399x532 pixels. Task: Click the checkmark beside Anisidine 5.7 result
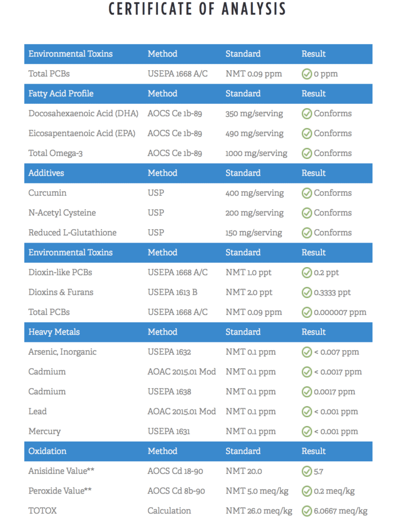pyautogui.click(x=307, y=471)
